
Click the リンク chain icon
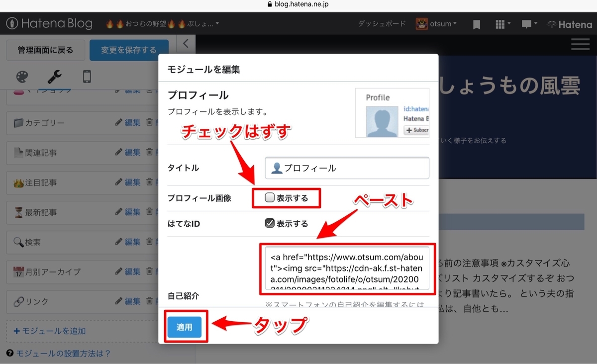click(x=18, y=302)
